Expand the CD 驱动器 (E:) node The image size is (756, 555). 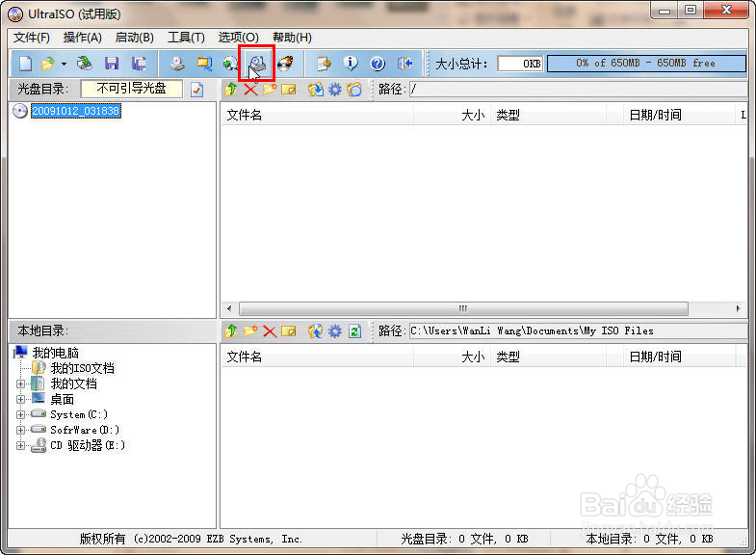click(x=20, y=445)
